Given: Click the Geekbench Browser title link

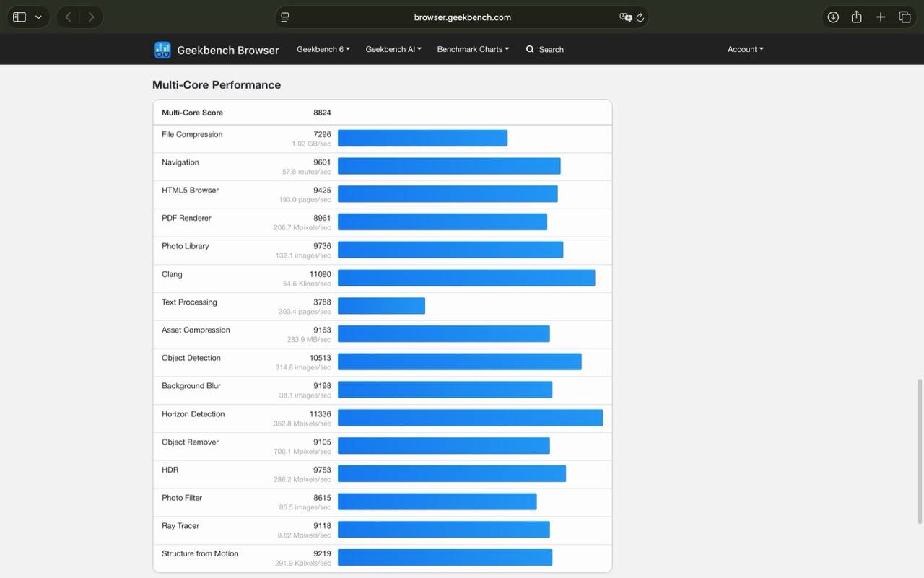Looking at the screenshot, I should (227, 51).
